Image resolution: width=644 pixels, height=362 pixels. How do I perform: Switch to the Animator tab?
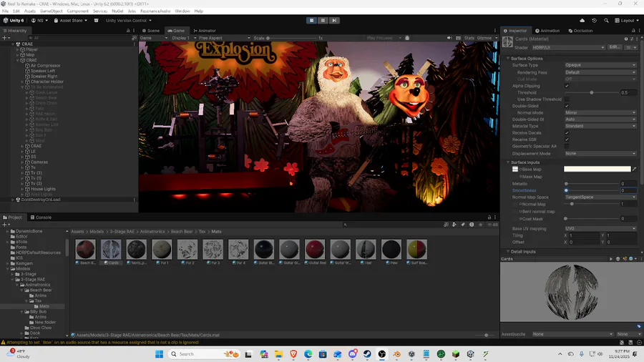click(x=205, y=31)
